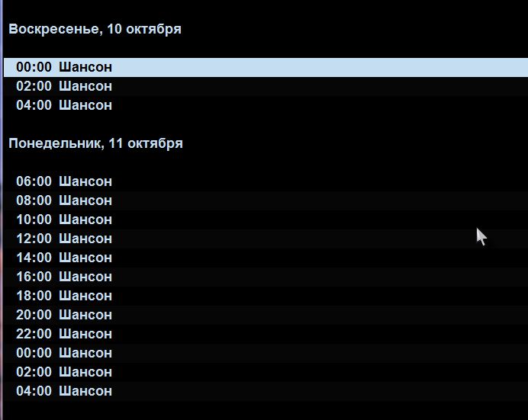Select the 08:00 Шансон program
Screen dimensions: 528x420
click(266, 200)
